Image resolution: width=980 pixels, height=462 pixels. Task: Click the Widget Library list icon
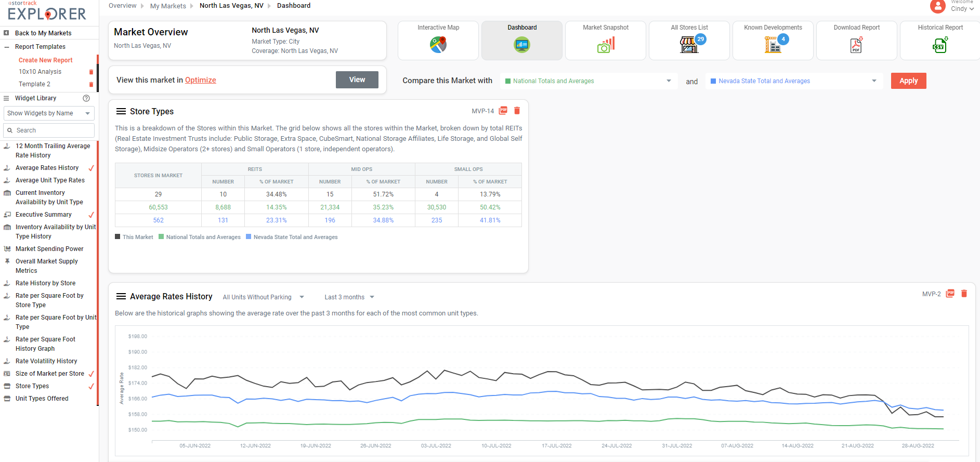click(x=6, y=98)
